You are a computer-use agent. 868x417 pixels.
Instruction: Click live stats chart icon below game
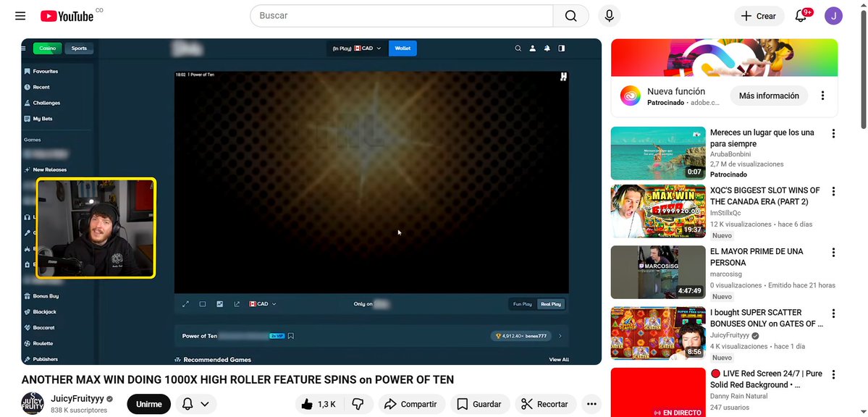[x=220, y=304]
